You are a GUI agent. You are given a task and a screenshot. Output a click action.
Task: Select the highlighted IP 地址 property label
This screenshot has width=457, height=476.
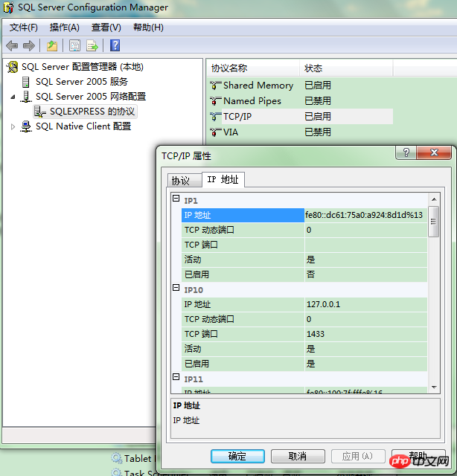(243, 215)
